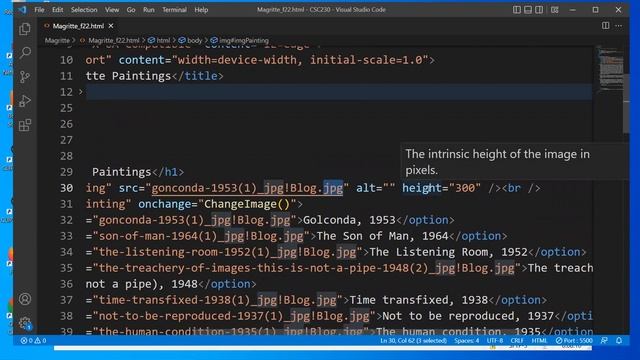Open the Accounts menu icon

pos(25,299)
